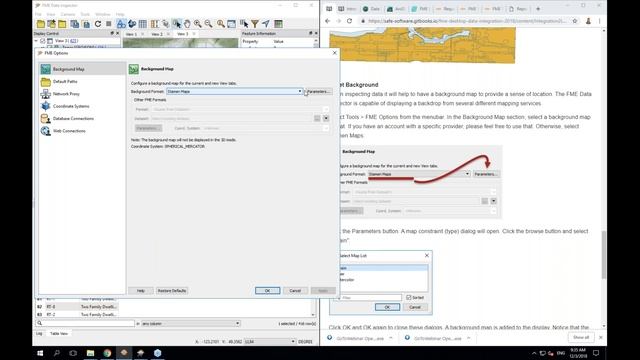640x360 pixels.
Task: Toggle Sorted checkbox in Select Map List image
Action: [x=409, y=298]
